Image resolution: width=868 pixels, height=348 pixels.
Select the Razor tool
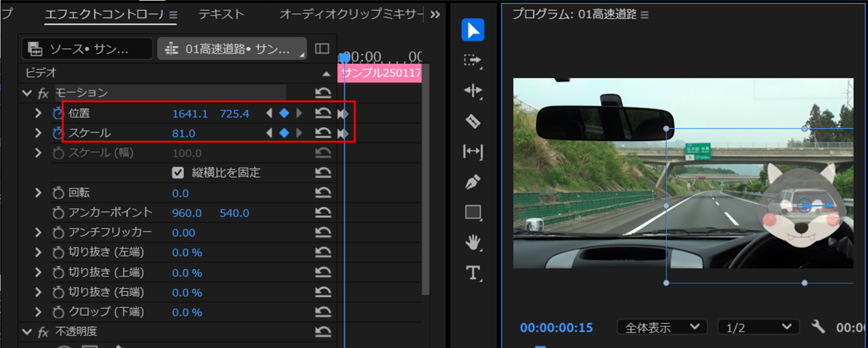[472, 121]
